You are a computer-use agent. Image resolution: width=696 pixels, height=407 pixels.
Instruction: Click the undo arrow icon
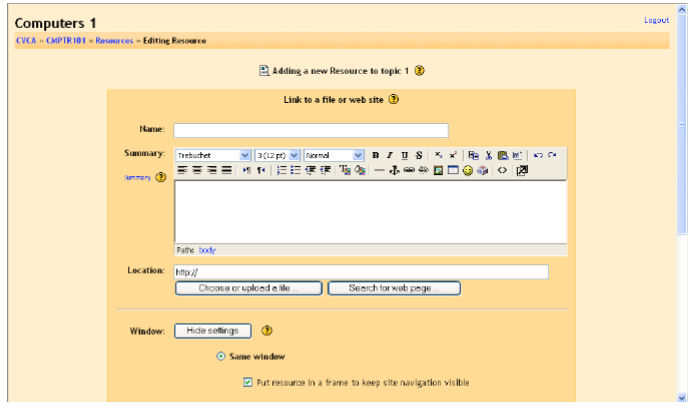coord(537,155)
